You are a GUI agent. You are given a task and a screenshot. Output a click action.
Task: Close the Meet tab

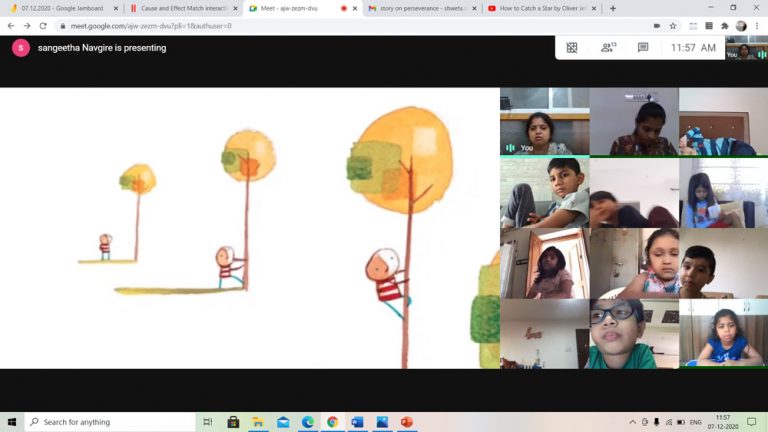pos(355,8)
